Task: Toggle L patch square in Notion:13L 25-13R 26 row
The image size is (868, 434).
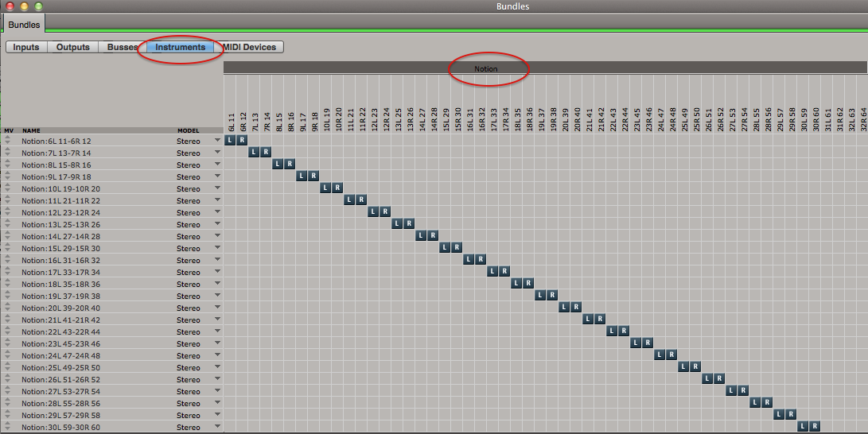Action: [397, 224]
